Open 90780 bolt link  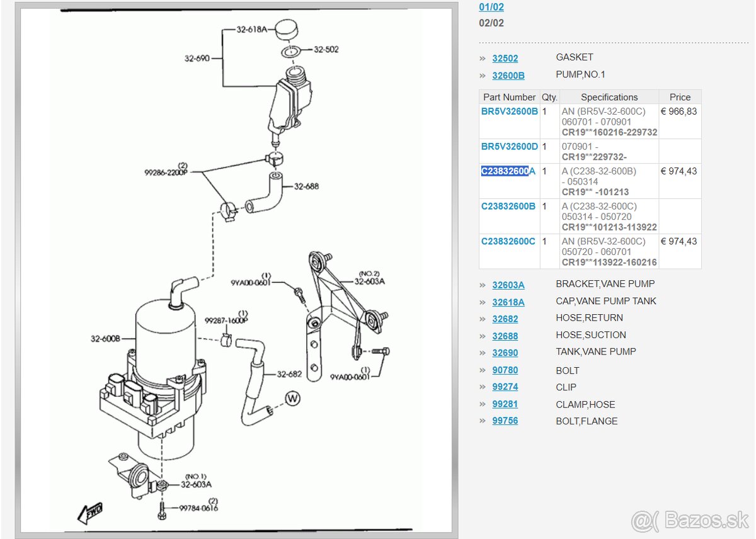click(505, 370)
